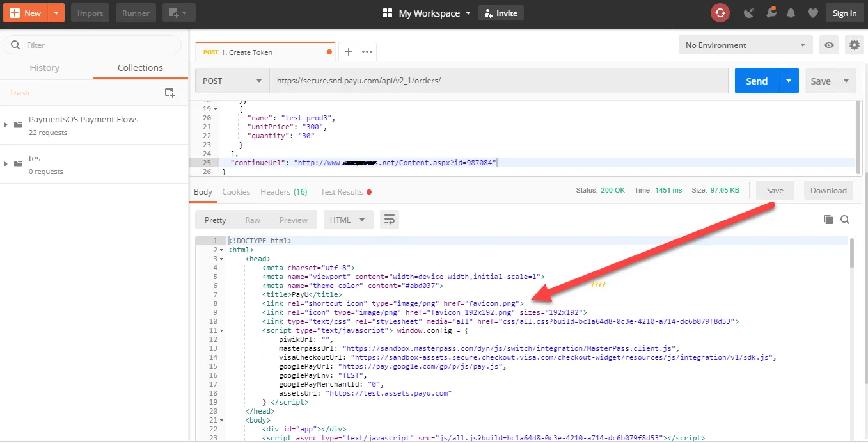Click the favicon.png link line
The height and width of the screenshot is (443, 868).
[x=393, y=303]
